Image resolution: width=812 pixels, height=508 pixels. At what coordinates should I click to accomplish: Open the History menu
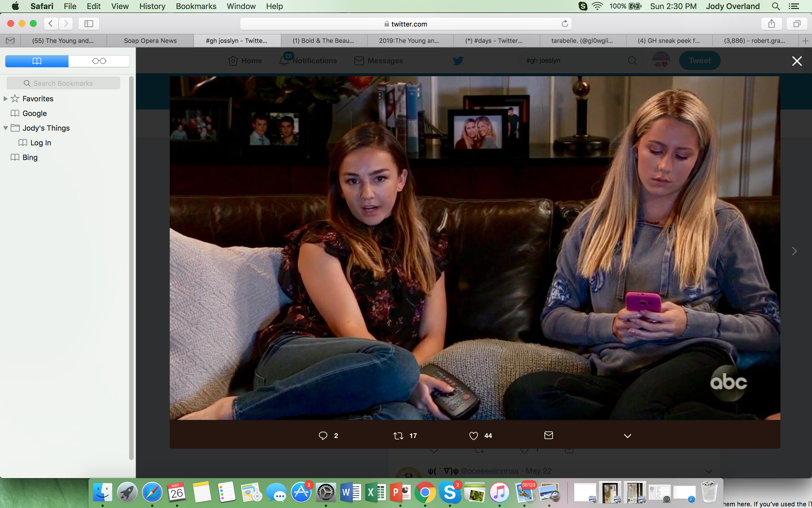pos(152,6)
